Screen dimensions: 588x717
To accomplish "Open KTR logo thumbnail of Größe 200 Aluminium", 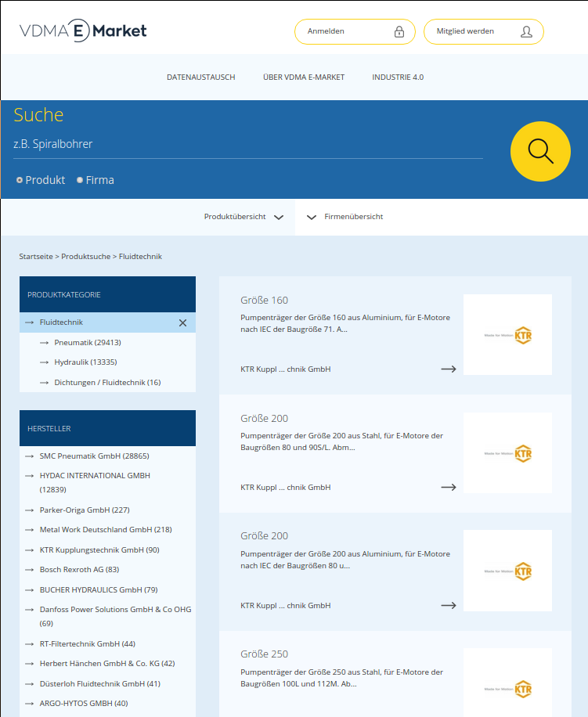I will [507, 571].
